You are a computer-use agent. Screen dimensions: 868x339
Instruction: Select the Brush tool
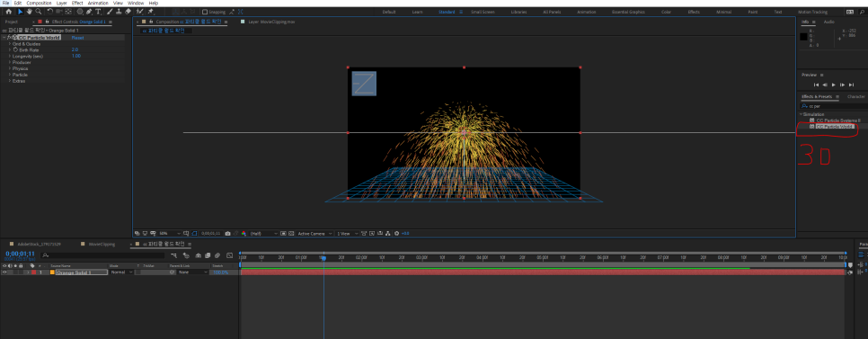[111, 12]
